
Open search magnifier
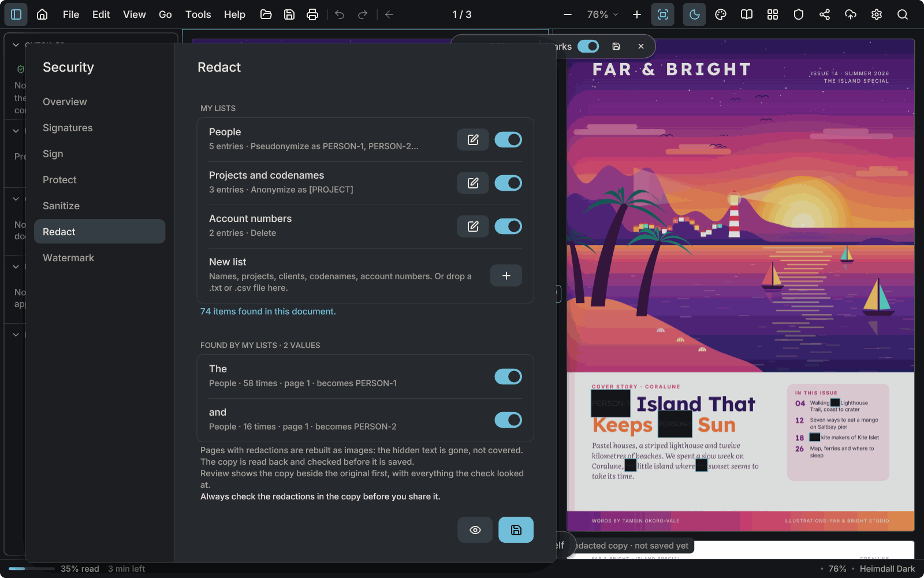pos(903,14)
